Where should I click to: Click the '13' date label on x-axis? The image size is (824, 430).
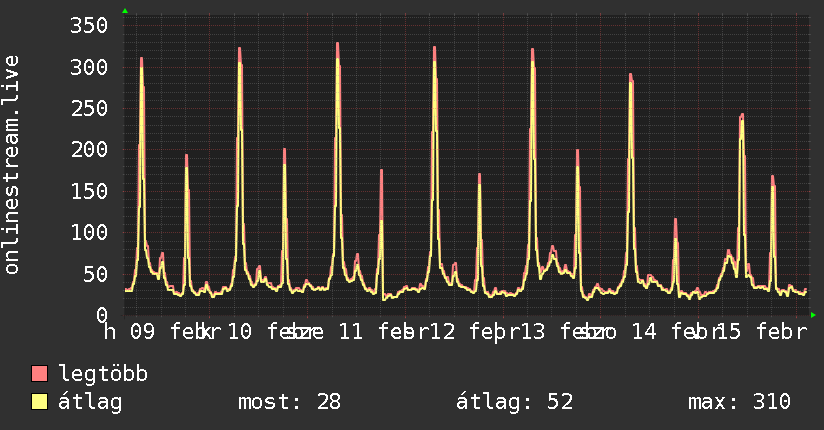(x=532, y=332)
